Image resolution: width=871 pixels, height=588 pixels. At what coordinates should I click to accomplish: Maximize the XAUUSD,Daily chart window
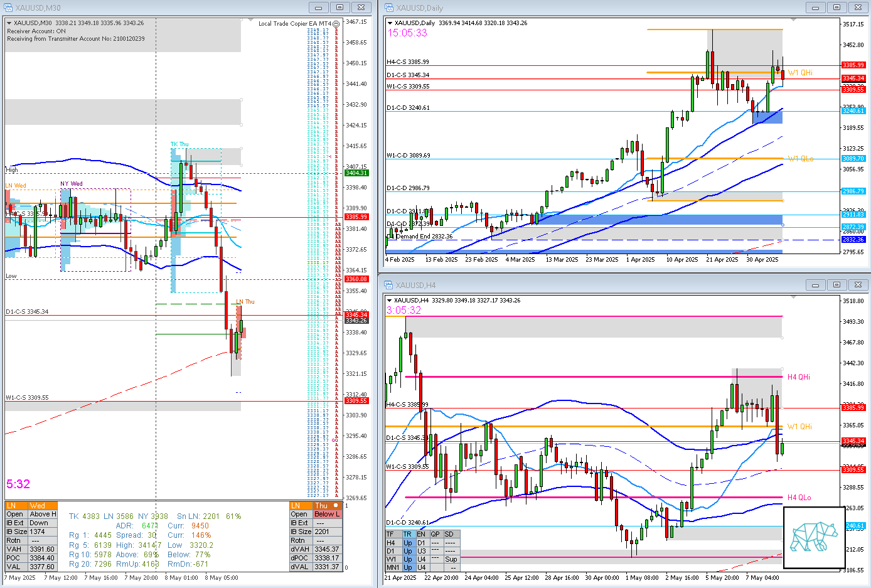coord(836,8)
